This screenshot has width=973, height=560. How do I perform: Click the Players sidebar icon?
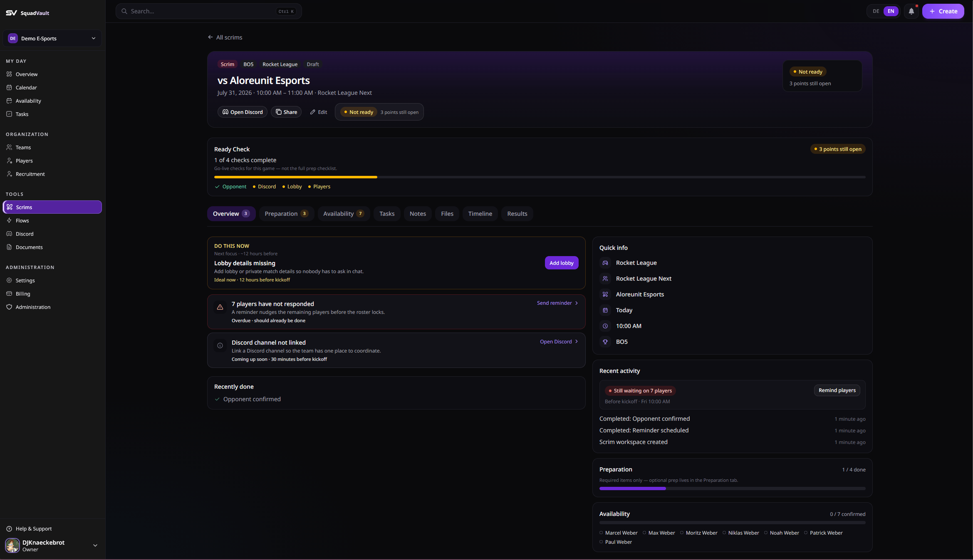tap(9, 160)
